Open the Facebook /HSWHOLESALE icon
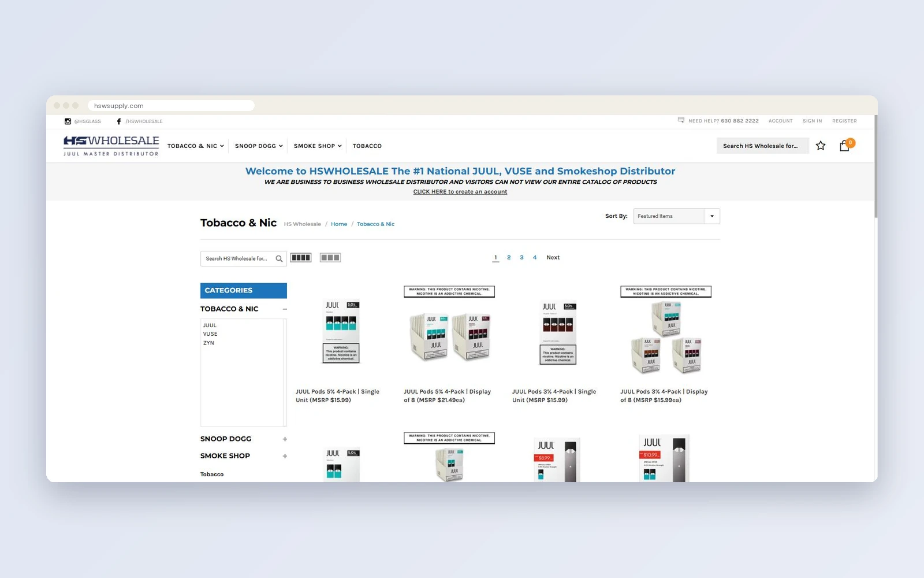 (x=119, y=121)
